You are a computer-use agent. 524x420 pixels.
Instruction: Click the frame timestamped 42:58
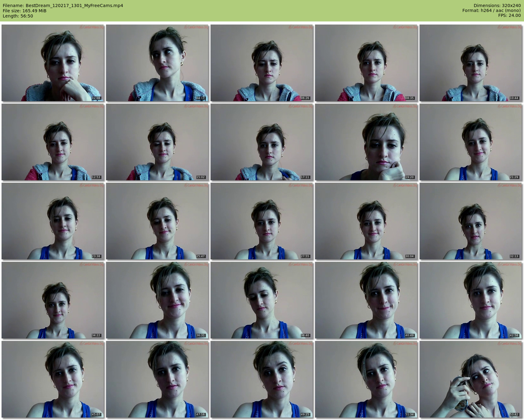tap(471, 300)
